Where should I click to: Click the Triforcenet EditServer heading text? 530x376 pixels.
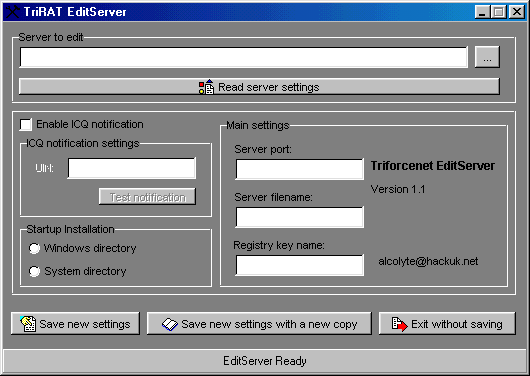pos(433,166)
